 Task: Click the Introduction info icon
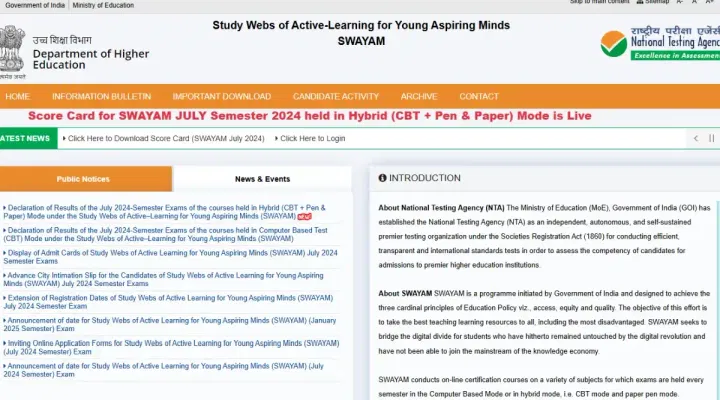coord(382,178)
